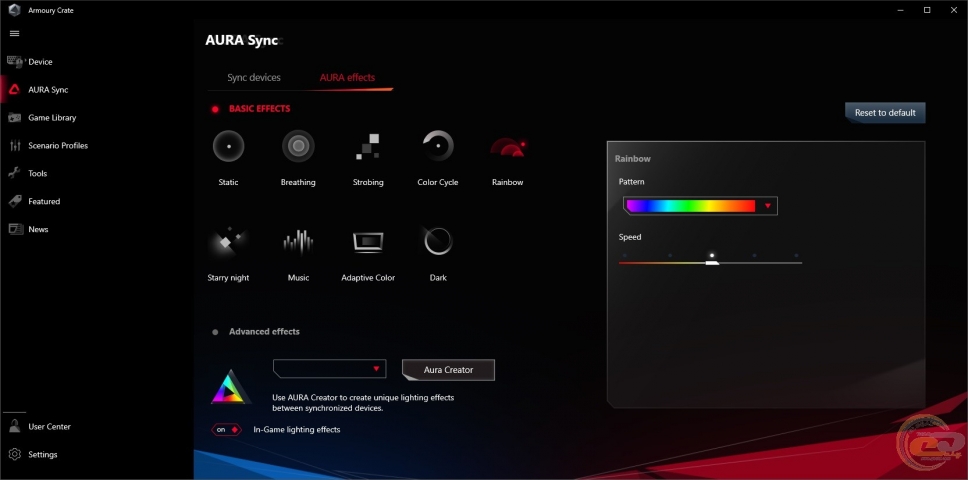
Task: Click the Rainbow panel title text
Action: (633, 159)
